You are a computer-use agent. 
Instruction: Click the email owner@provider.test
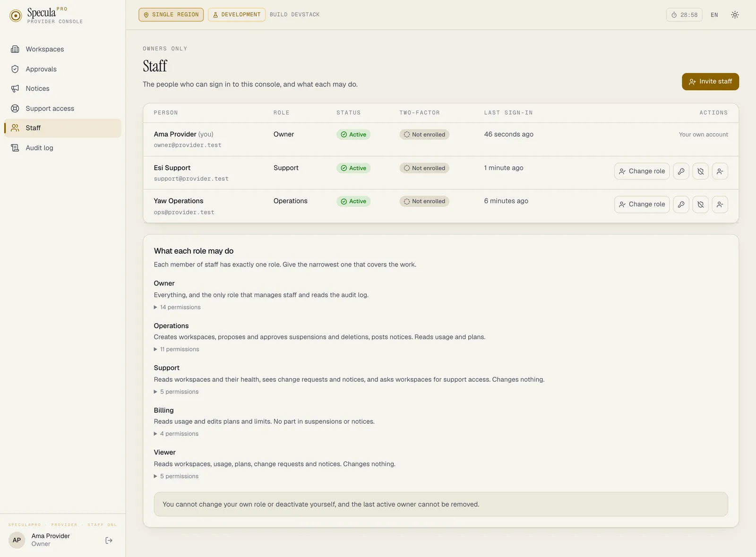[x=188, y=145]
